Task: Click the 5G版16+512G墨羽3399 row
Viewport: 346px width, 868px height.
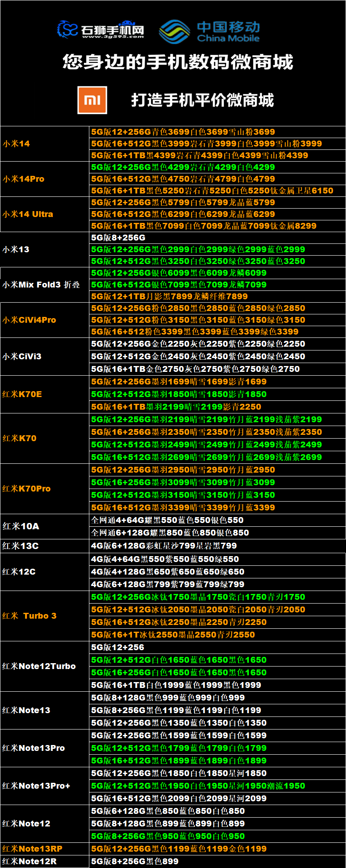Action: point(218,507)
